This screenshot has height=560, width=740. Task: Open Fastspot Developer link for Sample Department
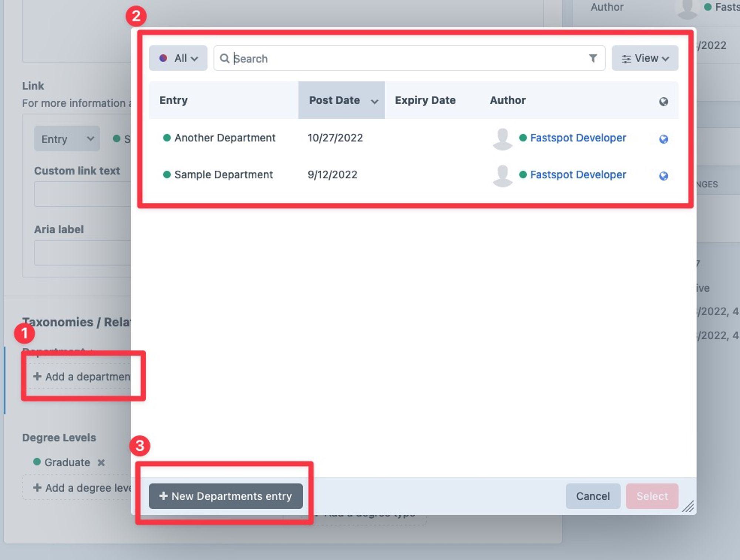578,174
